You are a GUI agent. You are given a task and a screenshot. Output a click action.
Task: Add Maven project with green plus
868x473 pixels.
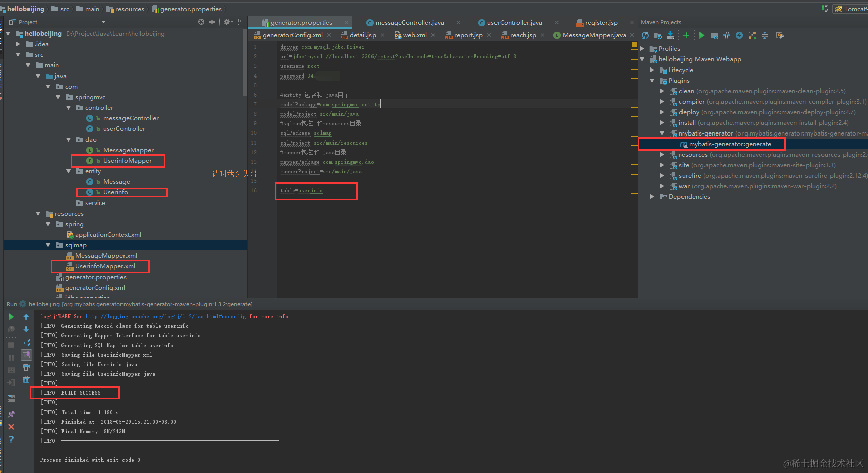coord(686,35)
